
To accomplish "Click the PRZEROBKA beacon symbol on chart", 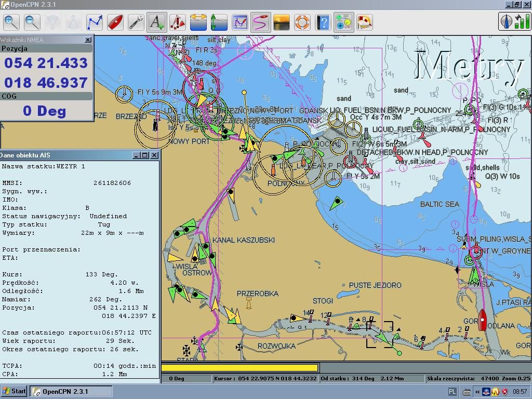I will pos(249,303).
